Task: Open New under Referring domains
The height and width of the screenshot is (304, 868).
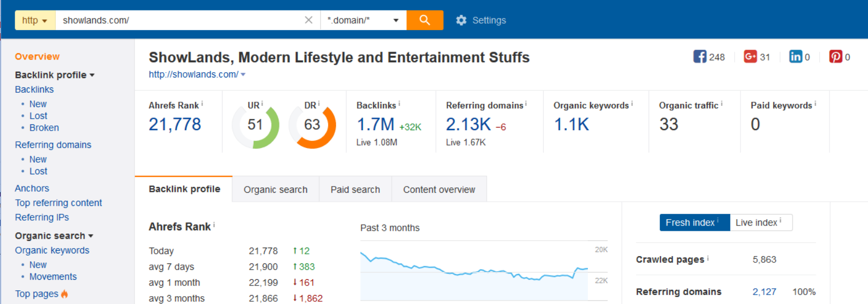Action: tap(38, 159)
